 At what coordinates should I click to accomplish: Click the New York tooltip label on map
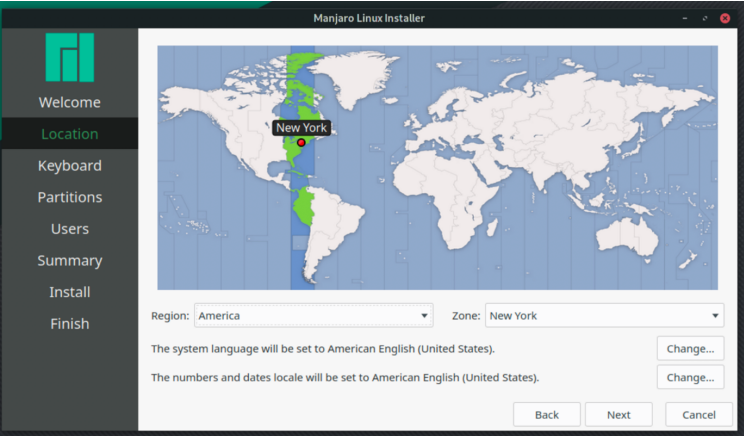[x=301, y=128]
